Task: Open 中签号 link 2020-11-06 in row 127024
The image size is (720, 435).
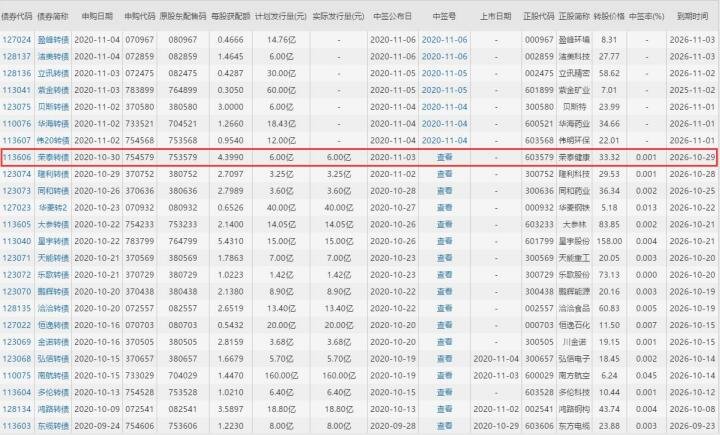Action: pyautogui.click(x=444, y=40)
